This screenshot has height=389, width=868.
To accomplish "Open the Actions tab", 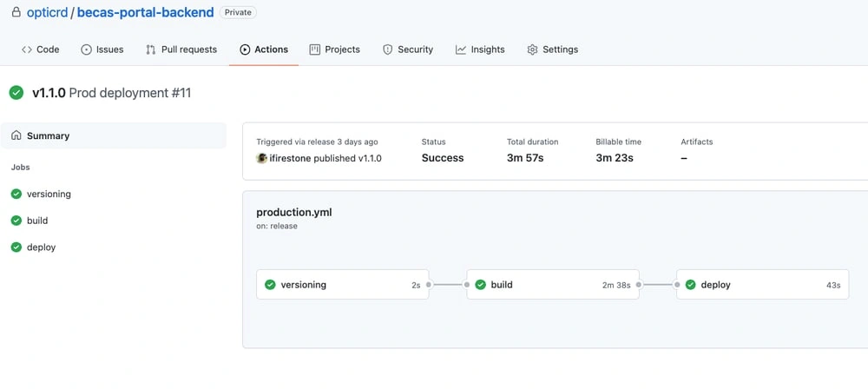I will point(264,49).
